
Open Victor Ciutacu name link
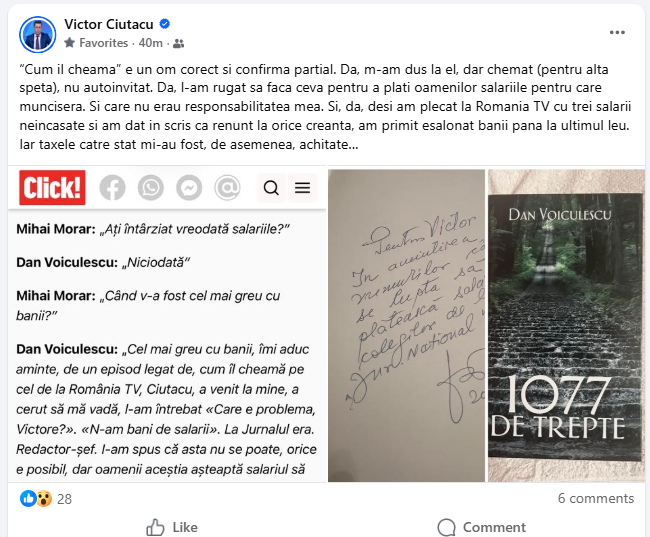pos(109,24)
